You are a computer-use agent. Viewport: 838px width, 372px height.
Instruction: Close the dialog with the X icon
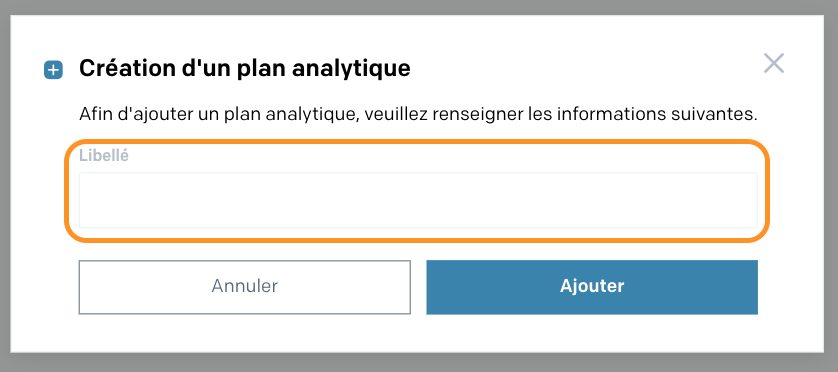coord(773,63)
